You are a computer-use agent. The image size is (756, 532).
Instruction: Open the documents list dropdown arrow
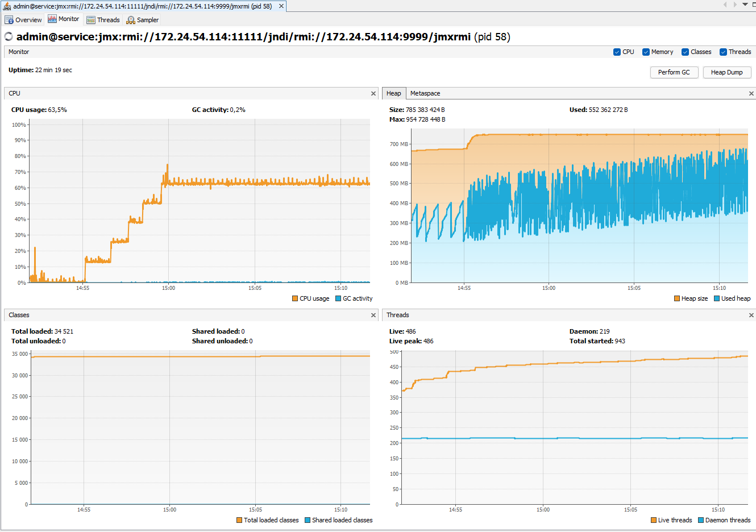tap(745, 5)
